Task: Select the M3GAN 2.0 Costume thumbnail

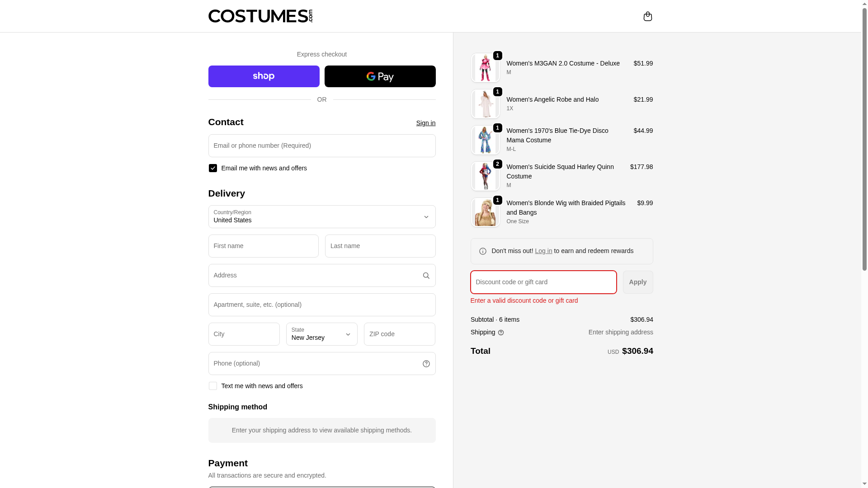Action: coord(485,68)
